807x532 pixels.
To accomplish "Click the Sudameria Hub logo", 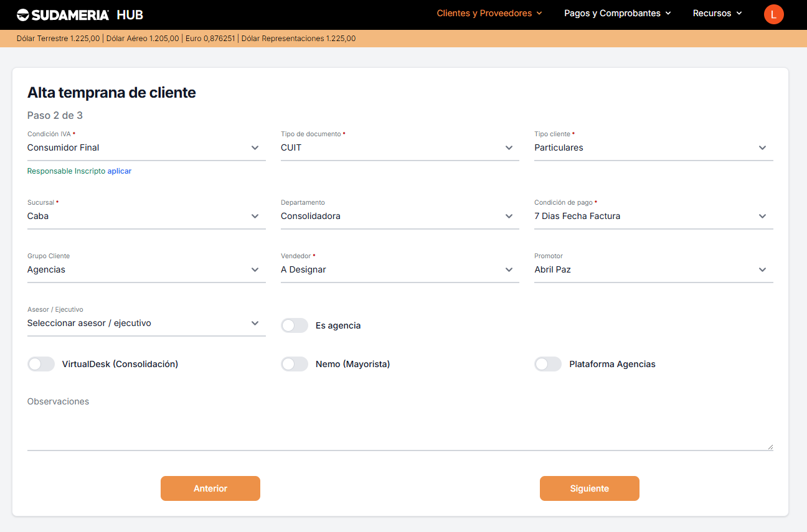I will click(80, 14).
